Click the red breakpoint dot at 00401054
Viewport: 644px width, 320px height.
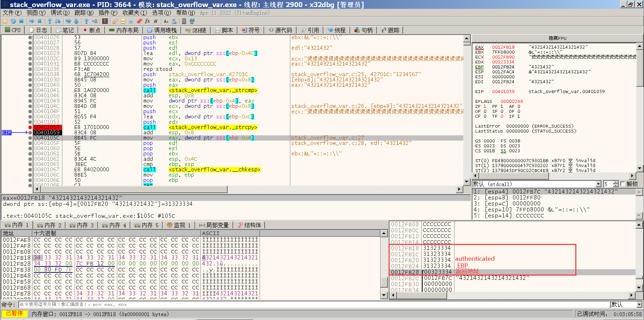click(x=29, y=127)
